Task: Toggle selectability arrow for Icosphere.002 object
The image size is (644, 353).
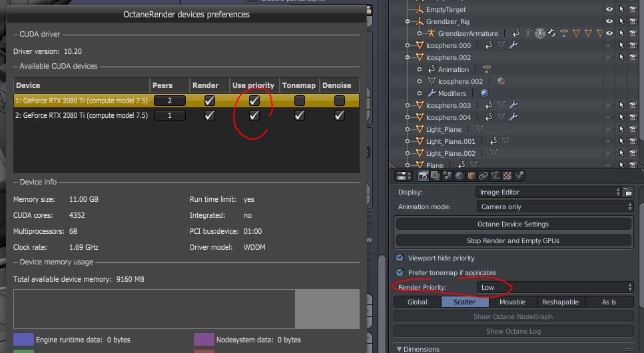Action: pyautogui.click(x=621, y=57)
